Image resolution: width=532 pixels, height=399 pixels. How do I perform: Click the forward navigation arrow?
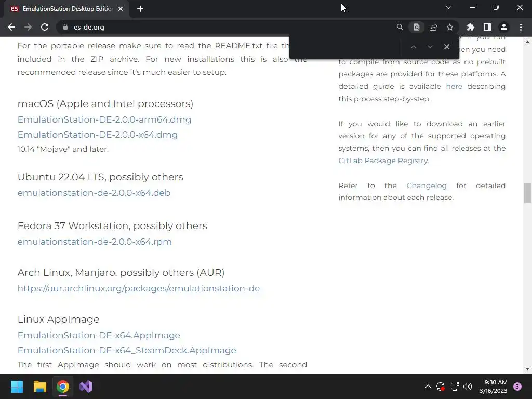coord(28,27)
